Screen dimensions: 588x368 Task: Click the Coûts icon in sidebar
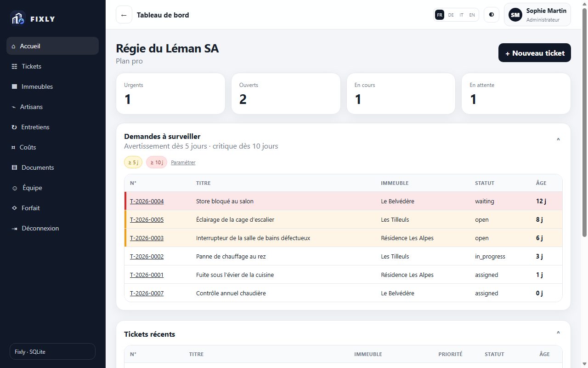(x=13, y=147)
